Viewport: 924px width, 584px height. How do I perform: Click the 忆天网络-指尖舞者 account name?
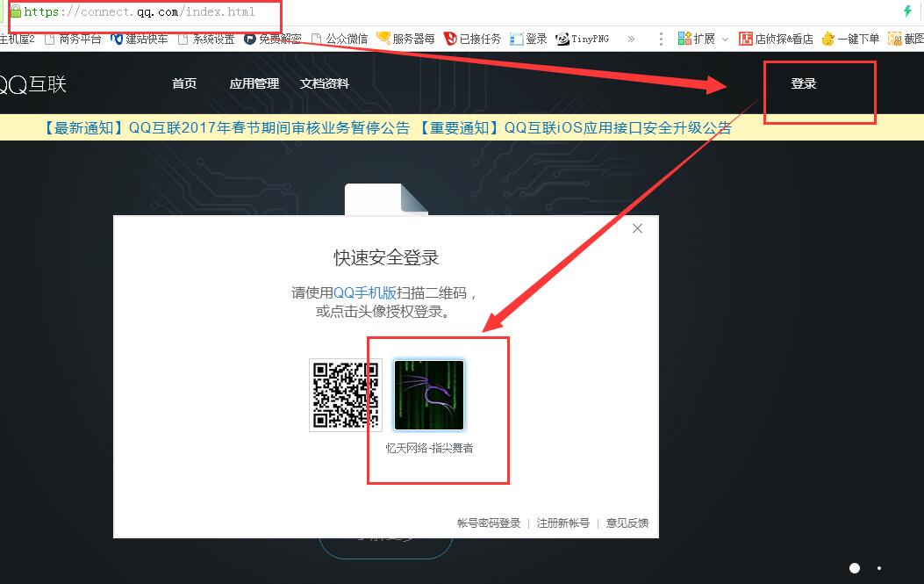pyautogui.click(x=430, y=449)
